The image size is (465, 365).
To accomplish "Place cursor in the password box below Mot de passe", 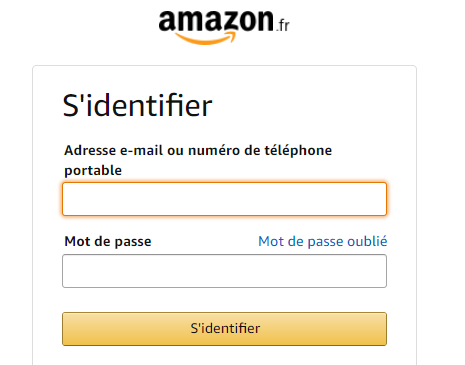I will (x=224, y=271).
